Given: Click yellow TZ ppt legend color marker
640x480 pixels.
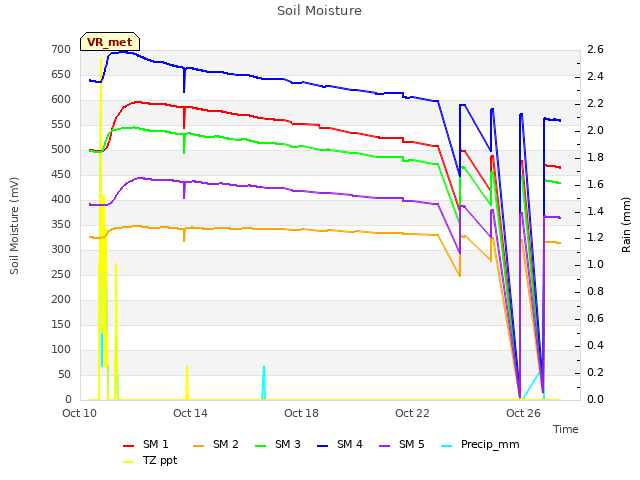Looking at the screenshot, I should pos(129,462).
